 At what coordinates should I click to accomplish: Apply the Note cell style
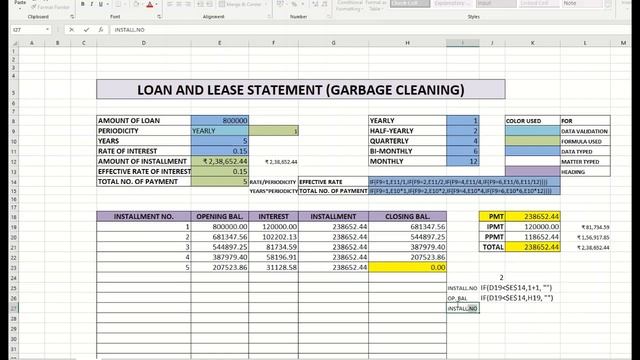click(x=582, y=3)
